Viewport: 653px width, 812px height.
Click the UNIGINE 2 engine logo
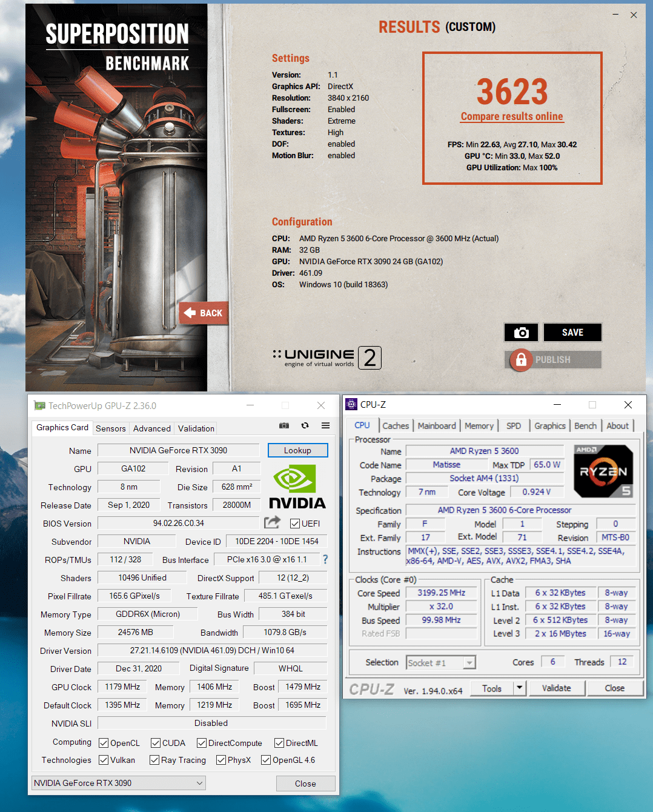click(x=327, y=358)
